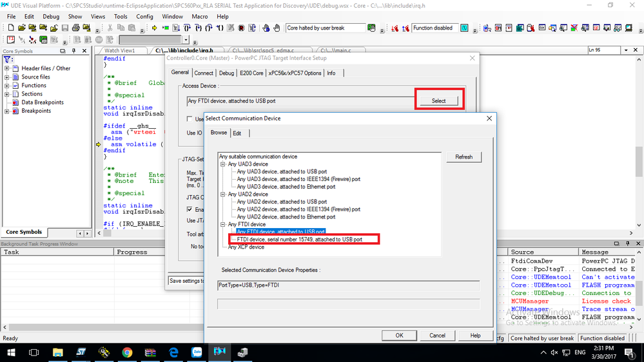Click the cyan clock icon beside Function disabled

tap(464, 28)
